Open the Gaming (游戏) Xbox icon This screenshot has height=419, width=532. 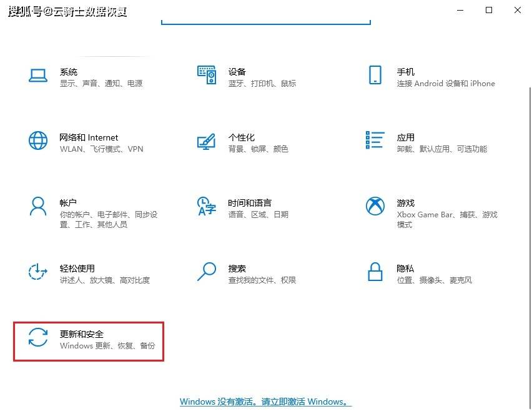click(x=375, y=206)
